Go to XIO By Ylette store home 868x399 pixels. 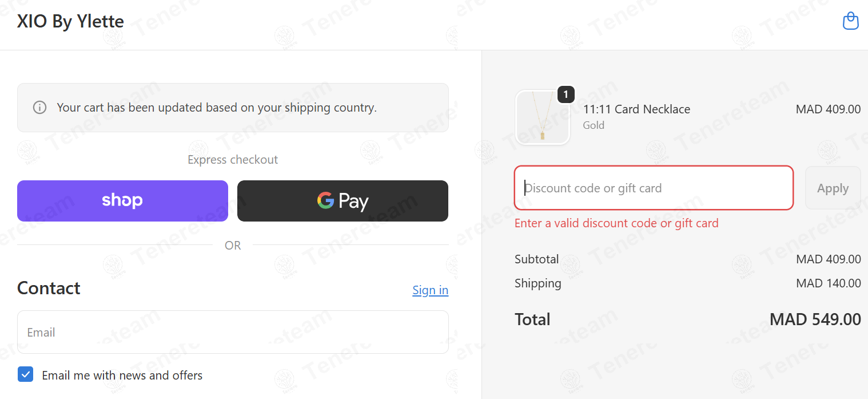tap(70, 22)
